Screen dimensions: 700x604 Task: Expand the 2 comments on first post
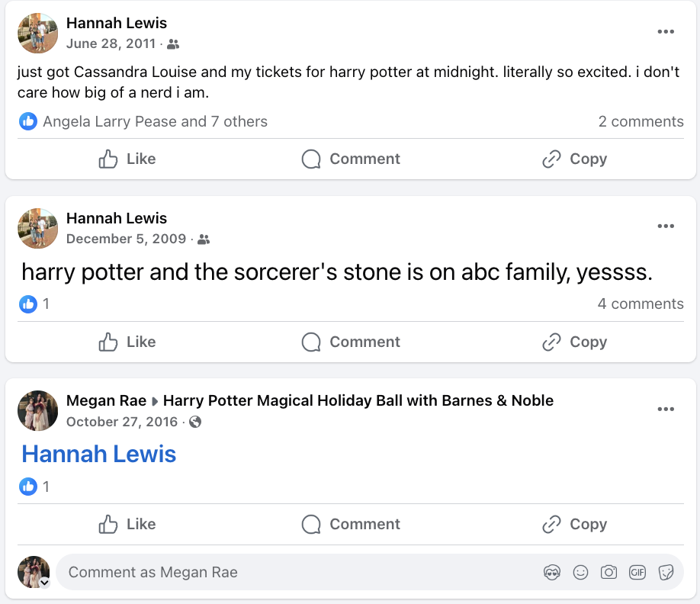641,121
